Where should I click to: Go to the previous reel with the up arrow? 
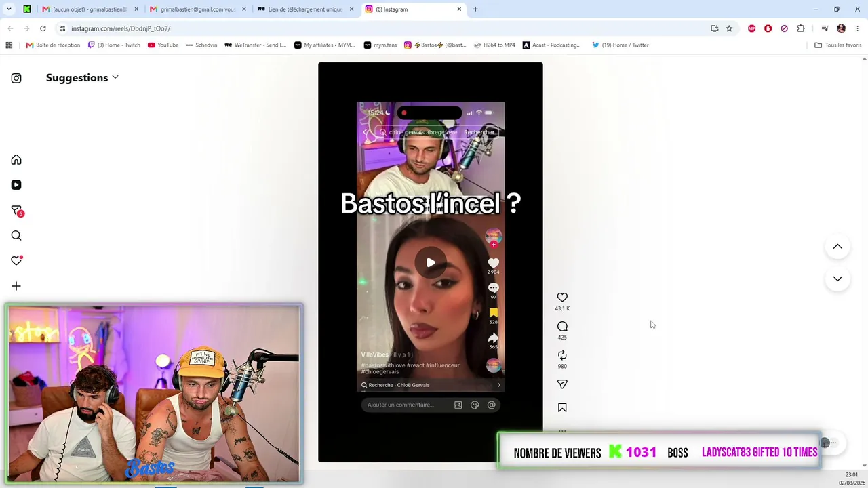point(837,247)
